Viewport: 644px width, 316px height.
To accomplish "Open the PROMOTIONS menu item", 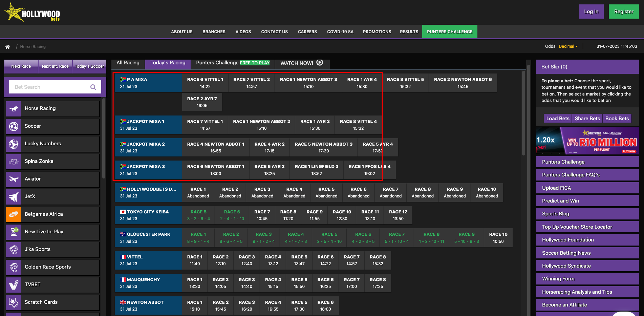I will click(x=377, y=31).
